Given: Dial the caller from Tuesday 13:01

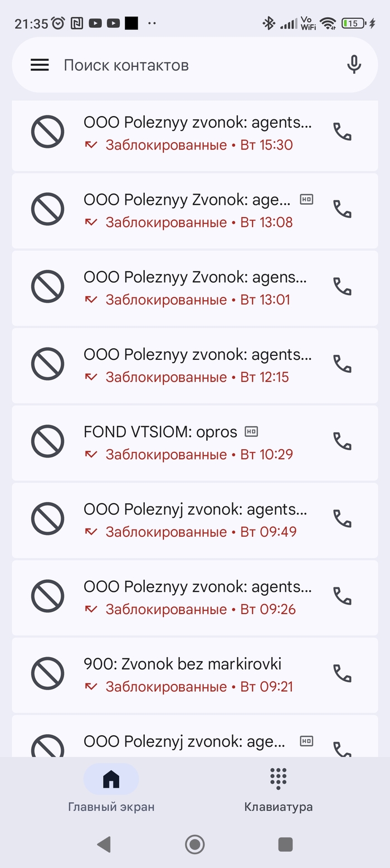Looking at the screenshot, I should (342, 287).
